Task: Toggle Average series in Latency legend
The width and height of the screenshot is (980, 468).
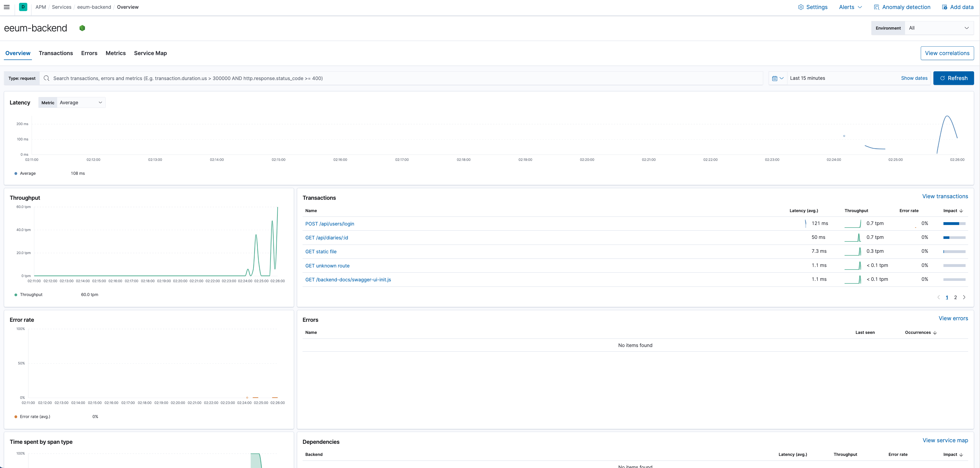Action: tap(27, 173)
